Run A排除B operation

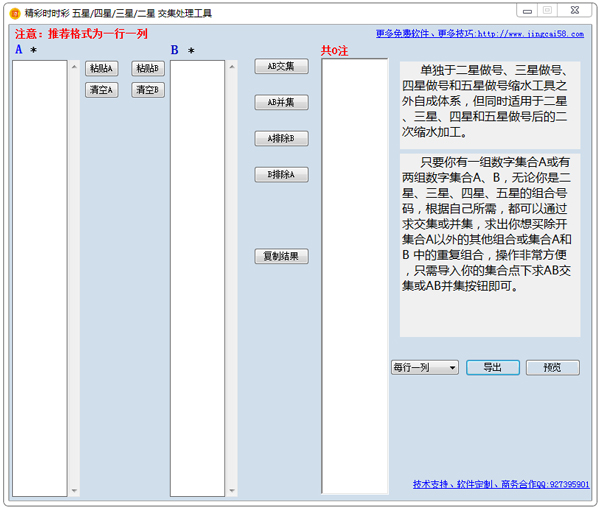pos(281,138)
